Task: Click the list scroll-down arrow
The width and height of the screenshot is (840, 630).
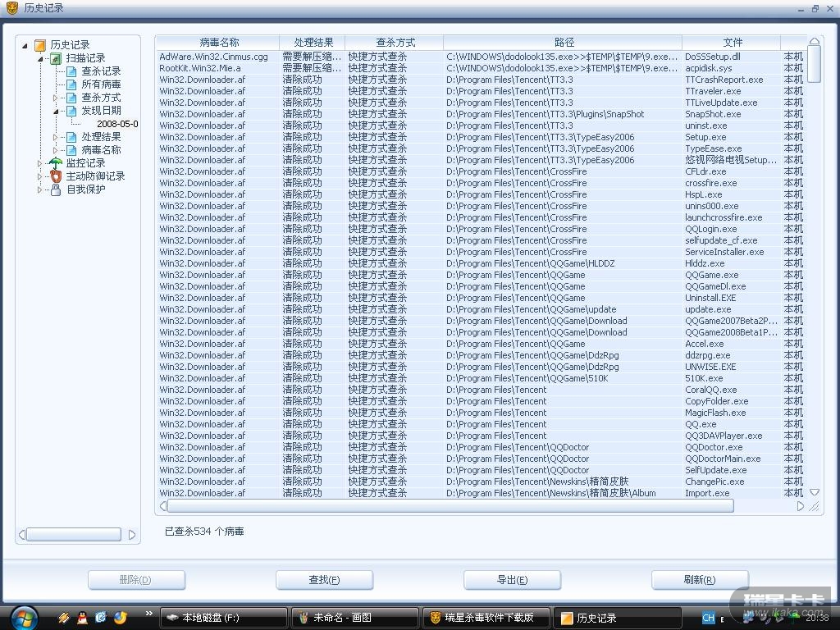Action: tap(815, 492)
